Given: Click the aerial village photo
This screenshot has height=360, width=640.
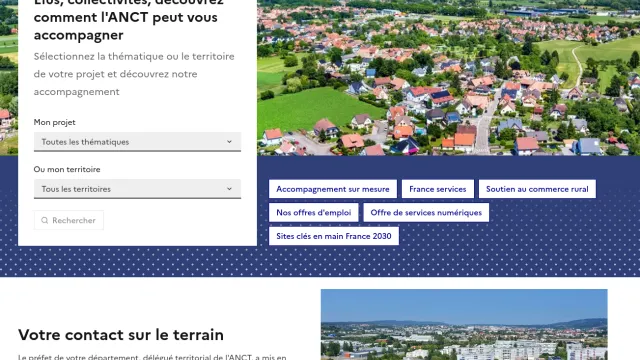Looking at the screenshot, I should pos(449,78).
